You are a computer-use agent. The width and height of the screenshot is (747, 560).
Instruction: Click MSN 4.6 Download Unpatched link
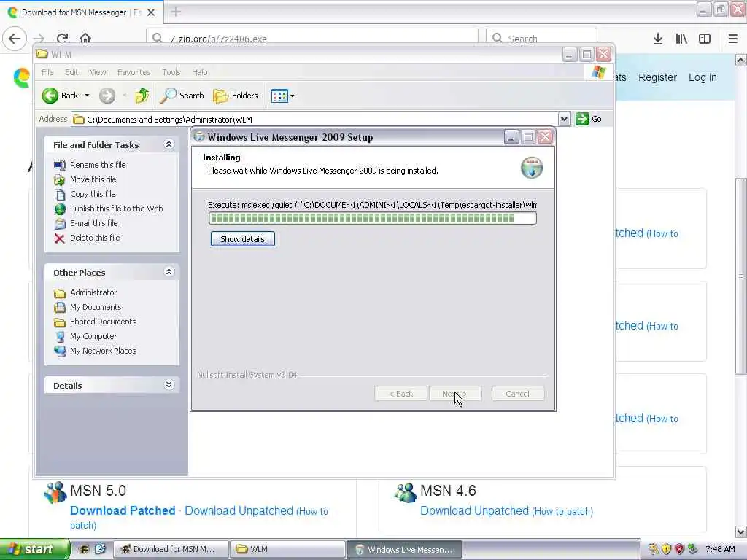pyautogui.click(x=474, y=510)
